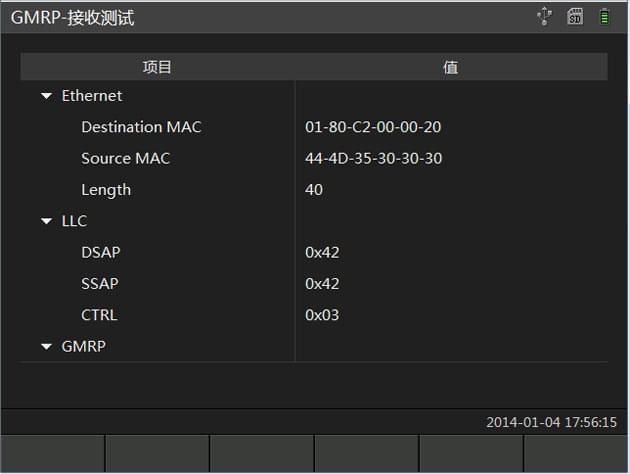The width and height of the screenshot is (630, 474).
Task: Click the SD card status icon
Action: pos(575,17)
